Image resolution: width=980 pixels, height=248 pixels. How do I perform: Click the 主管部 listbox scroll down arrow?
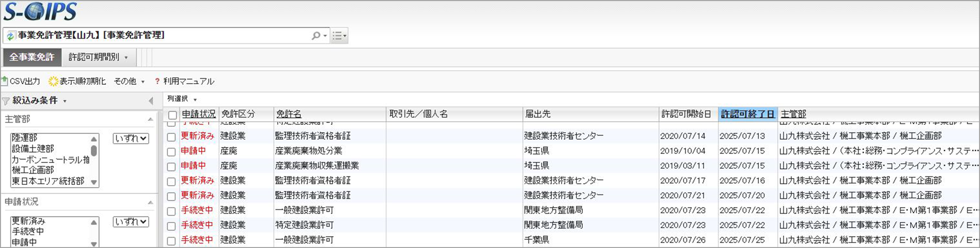[x=94, y=182]
